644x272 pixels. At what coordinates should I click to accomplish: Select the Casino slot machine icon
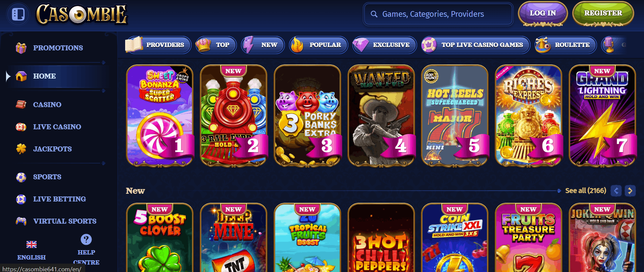click(x=21, y=104)
